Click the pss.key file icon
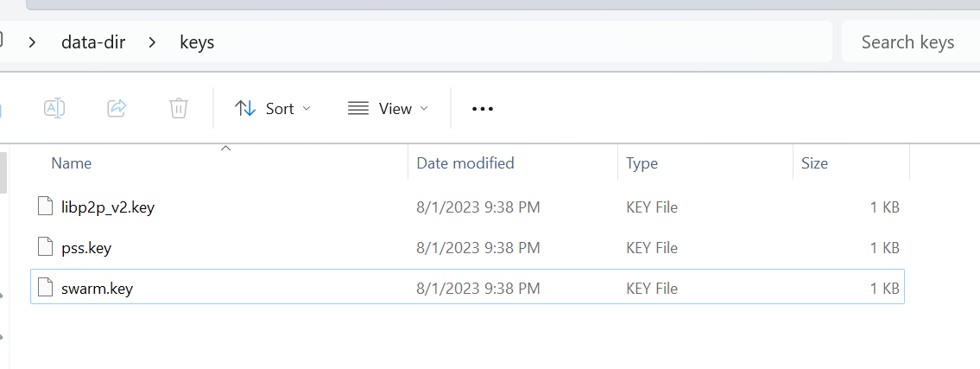Screen dimensions: 980x369 tap(46, 248)
